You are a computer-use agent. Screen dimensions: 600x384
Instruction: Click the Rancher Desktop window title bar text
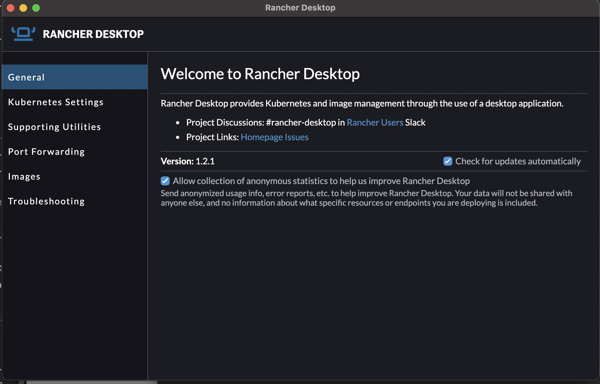[300, 8]
